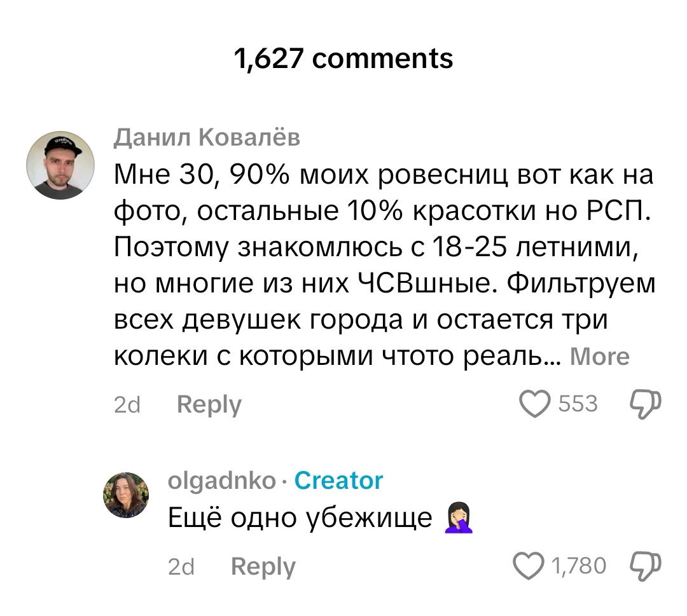Click the facepalm emoji in the reply

(457, 519)
